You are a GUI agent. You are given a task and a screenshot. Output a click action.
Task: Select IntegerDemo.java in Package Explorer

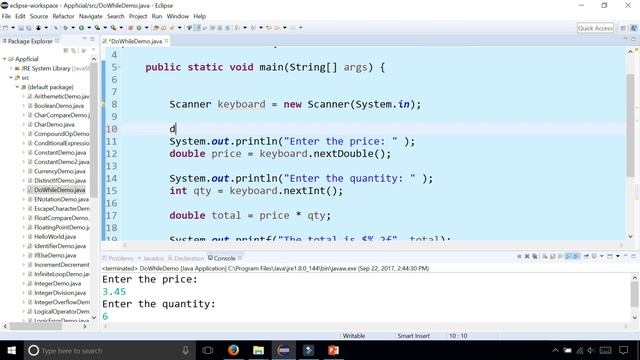57,283
